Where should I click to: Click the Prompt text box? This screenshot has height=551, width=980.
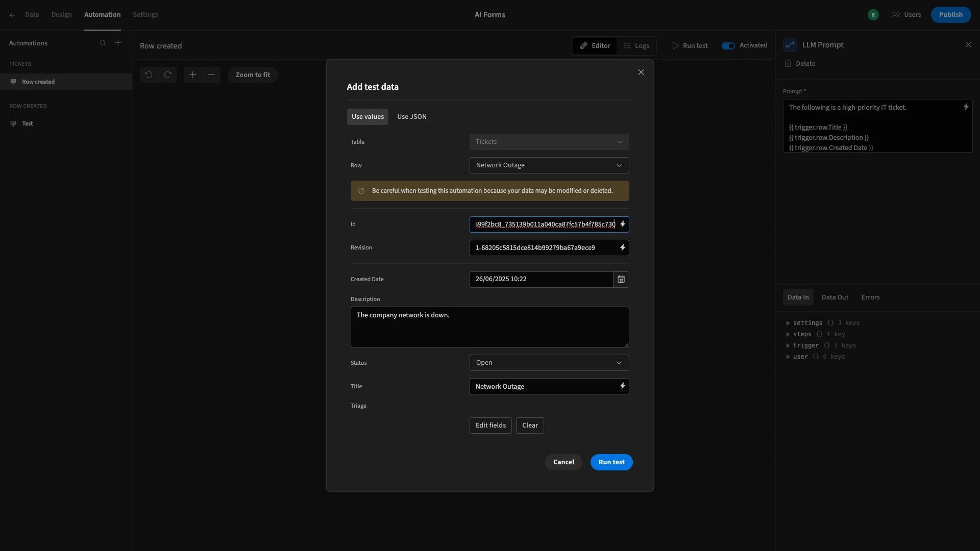tap(877, 126)
